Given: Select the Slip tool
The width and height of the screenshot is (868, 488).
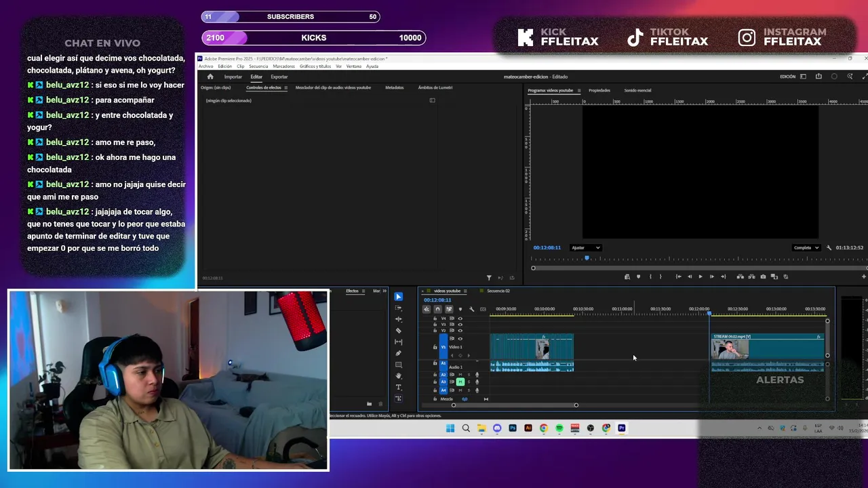Looking at the screenshot, I should 398,342.
